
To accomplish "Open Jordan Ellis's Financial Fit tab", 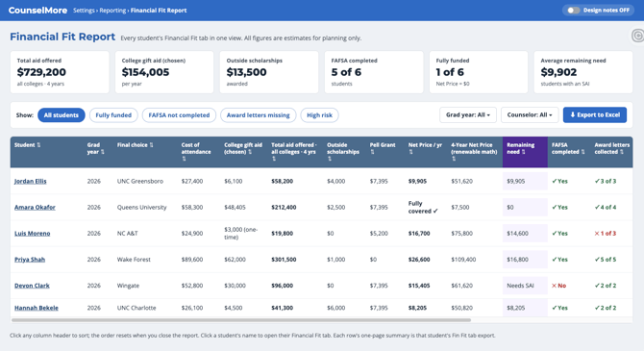I will (31, 181).
